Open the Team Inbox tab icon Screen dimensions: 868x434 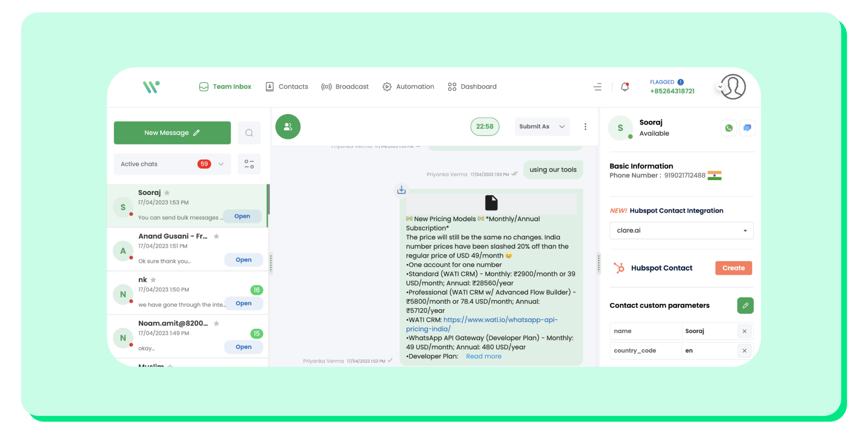204,86
